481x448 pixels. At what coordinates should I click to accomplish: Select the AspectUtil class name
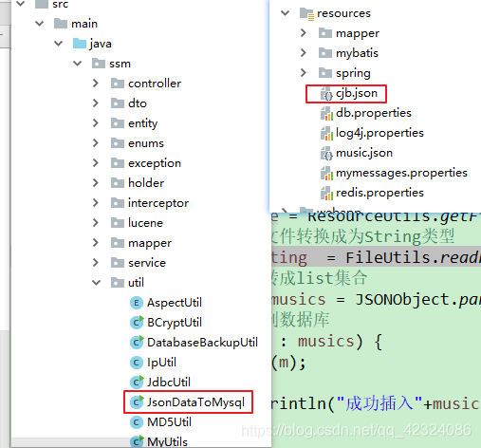(175, 303)
